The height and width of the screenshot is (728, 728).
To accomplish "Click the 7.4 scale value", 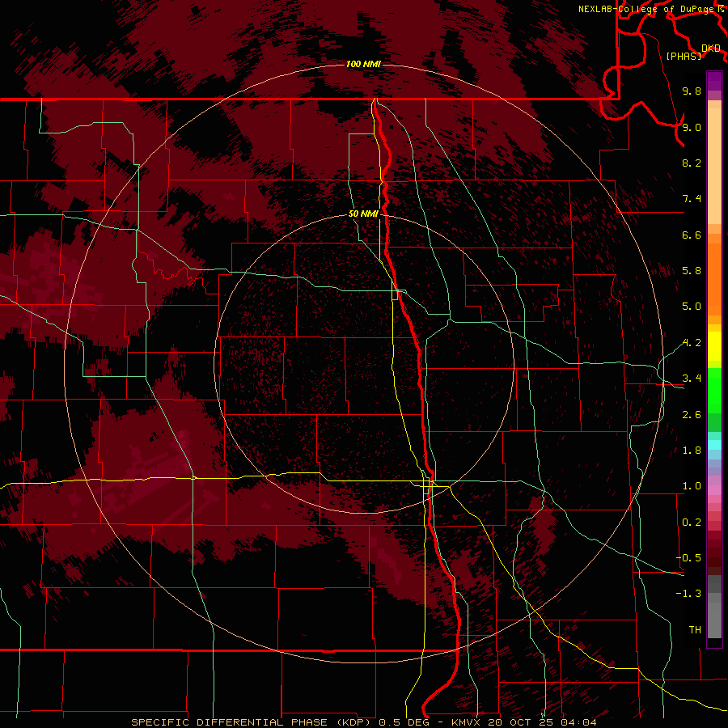I will click(x=692, y=199).
